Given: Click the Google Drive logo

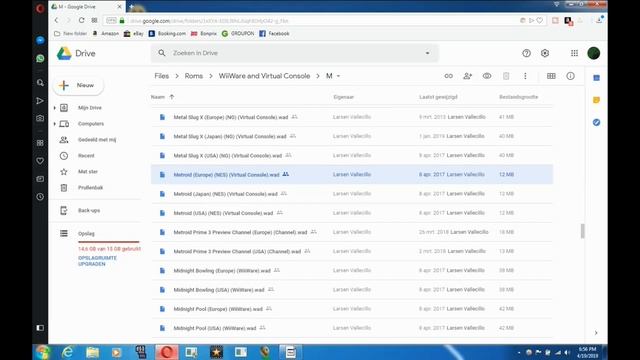Looking at the screenshot, I should tap(64, 53).
